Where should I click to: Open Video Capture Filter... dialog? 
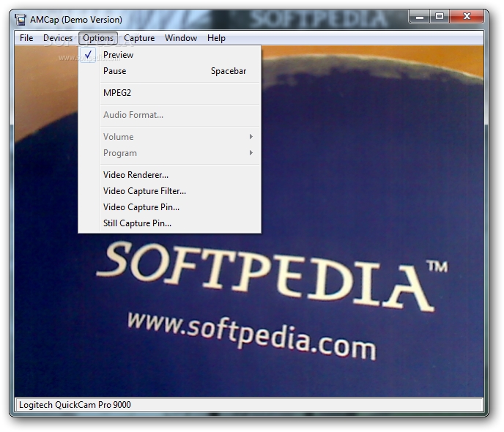(170, 191)
